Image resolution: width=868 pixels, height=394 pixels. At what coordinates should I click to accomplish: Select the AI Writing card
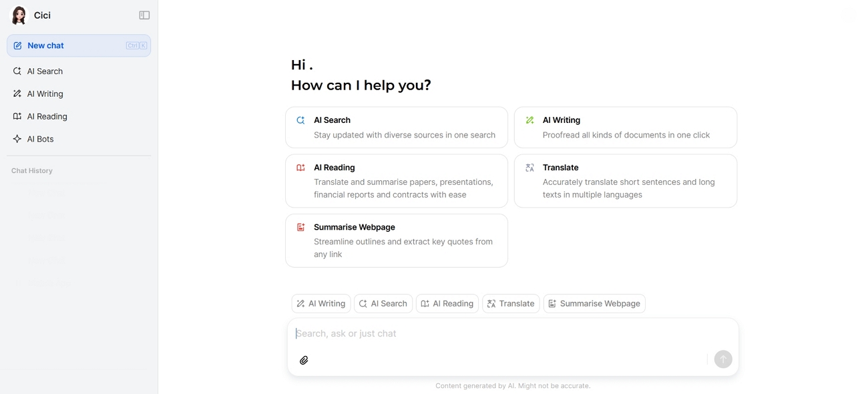(x=626, y=128)
